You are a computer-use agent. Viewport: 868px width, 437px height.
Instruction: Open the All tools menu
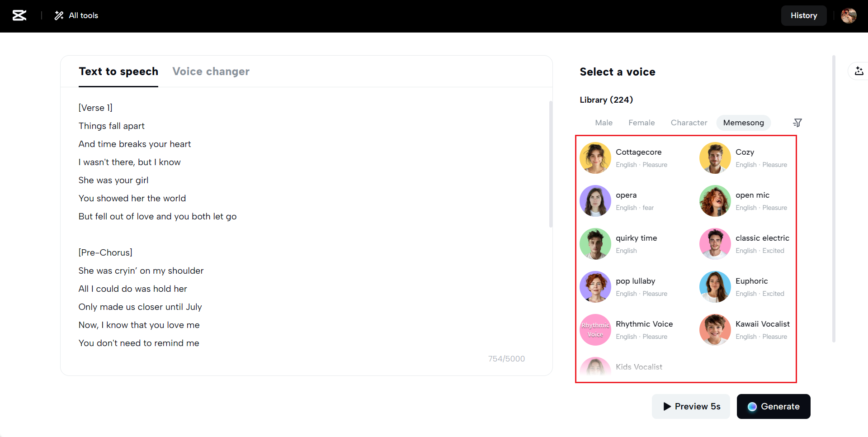(x=76, y=15)
